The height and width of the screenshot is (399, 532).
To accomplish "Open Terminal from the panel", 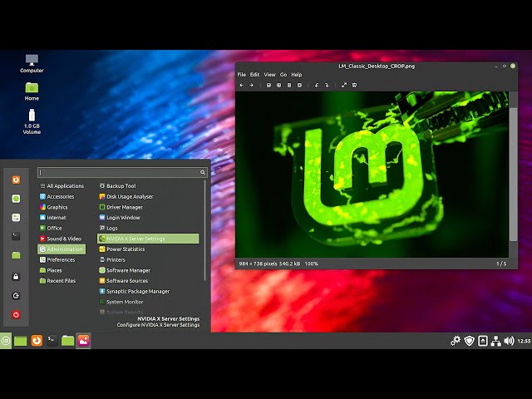I will click(x=52, y=341).
